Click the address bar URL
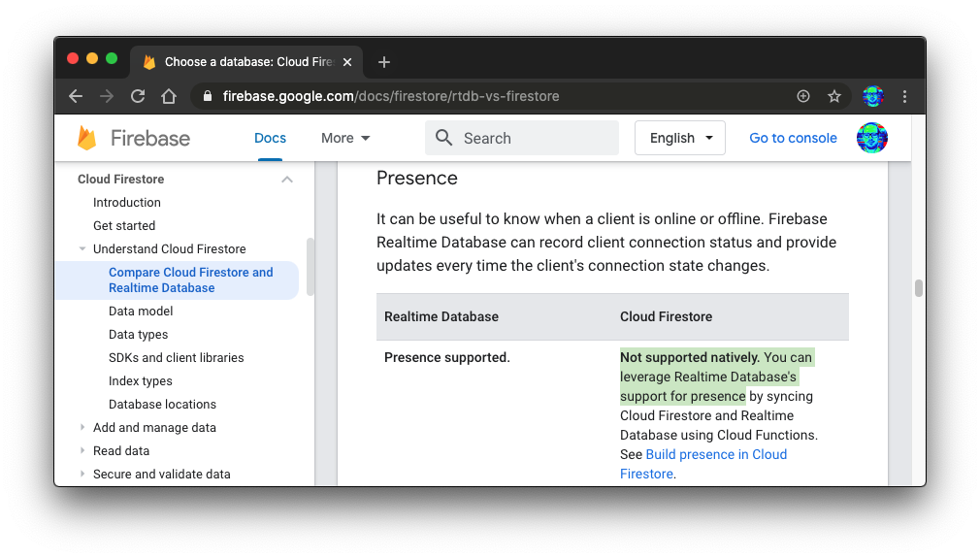Screen dimensions: 980x558 (x=391, y=96)
